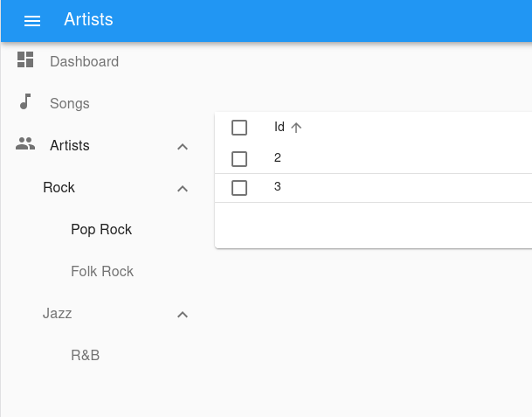532x417 pixels.
Task: Collapse the Artists menu chevron
Action: [x=183, y=146]
